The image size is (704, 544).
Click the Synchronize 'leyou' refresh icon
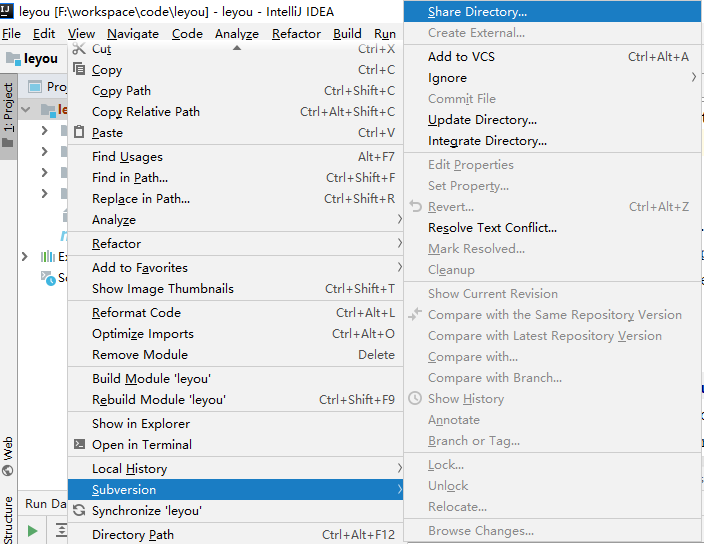(x=79, y=511)
